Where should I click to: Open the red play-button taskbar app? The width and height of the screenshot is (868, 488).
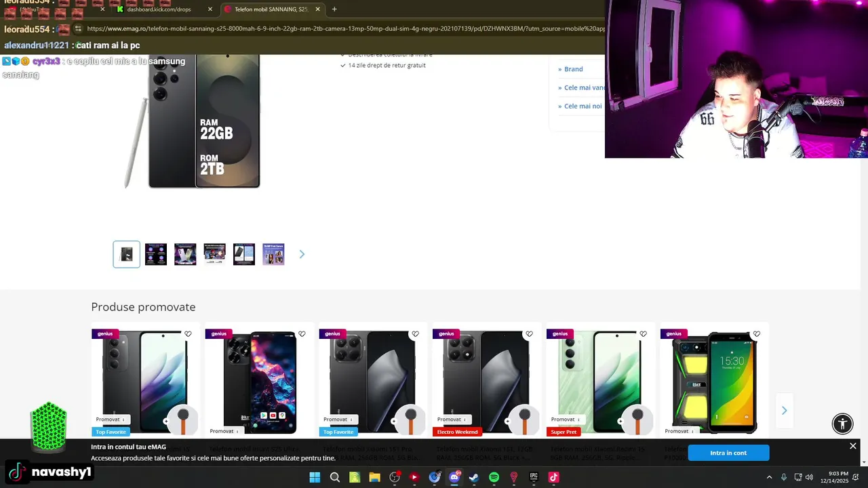coord(414,477)
